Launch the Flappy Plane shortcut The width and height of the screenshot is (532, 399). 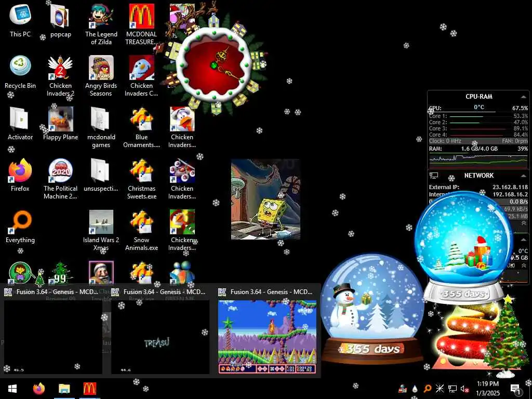(60, 124)
